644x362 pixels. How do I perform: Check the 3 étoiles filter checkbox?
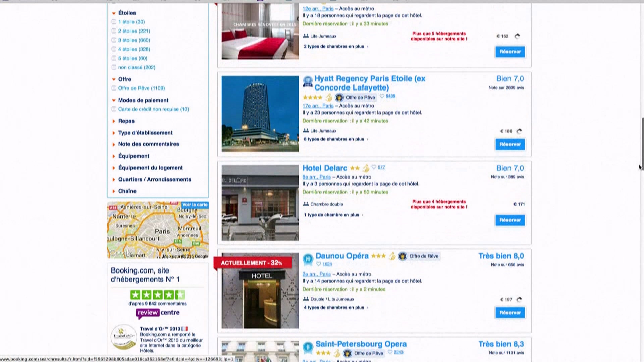tap(114, 40)
